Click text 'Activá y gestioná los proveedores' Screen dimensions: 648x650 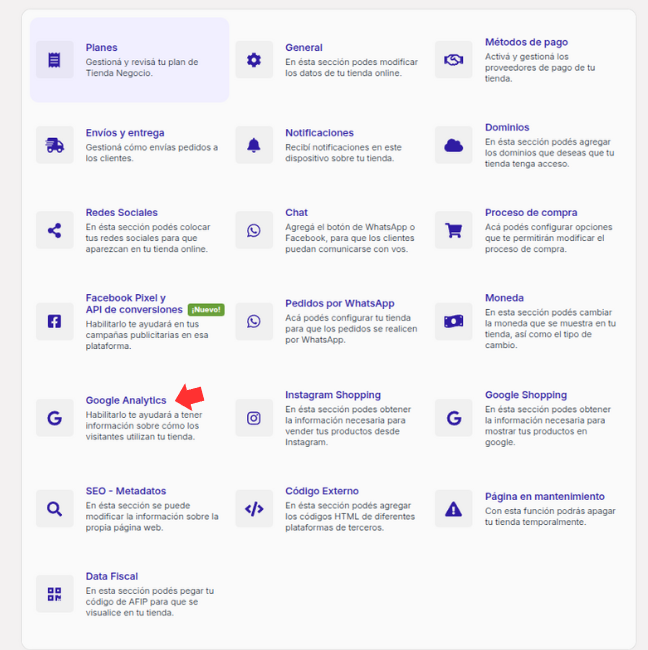527,62
